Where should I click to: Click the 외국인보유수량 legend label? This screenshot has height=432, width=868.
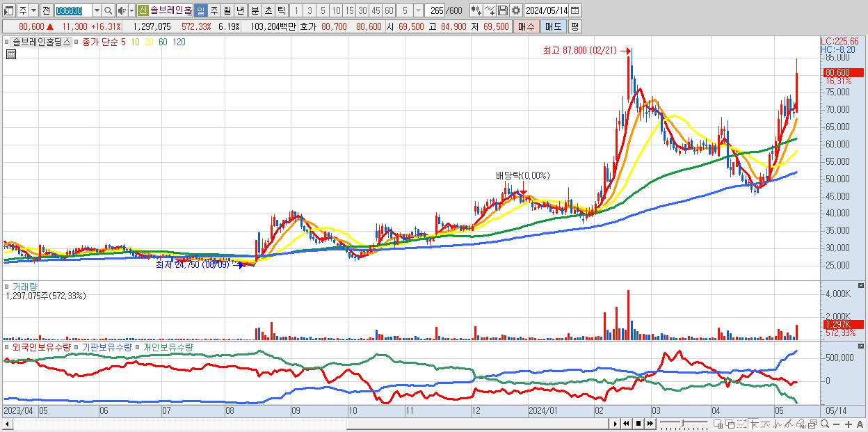(40, 346)
